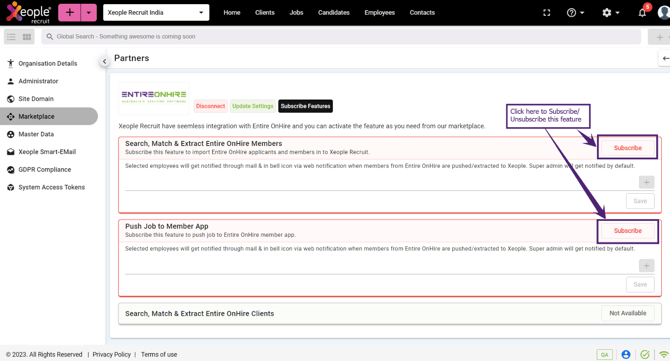Open the Xeople Recruit India selector

156,12
